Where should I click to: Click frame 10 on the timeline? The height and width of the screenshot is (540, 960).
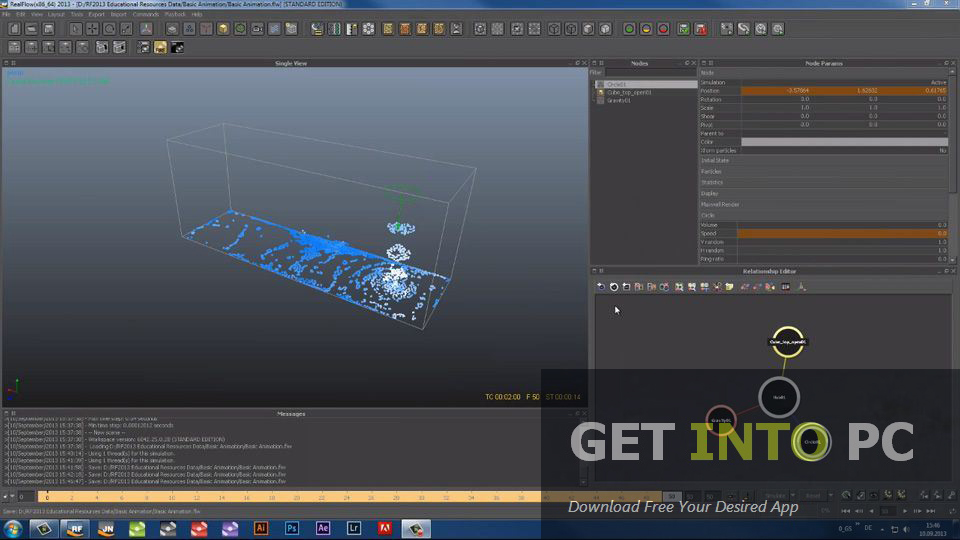[x=172, y=497]
